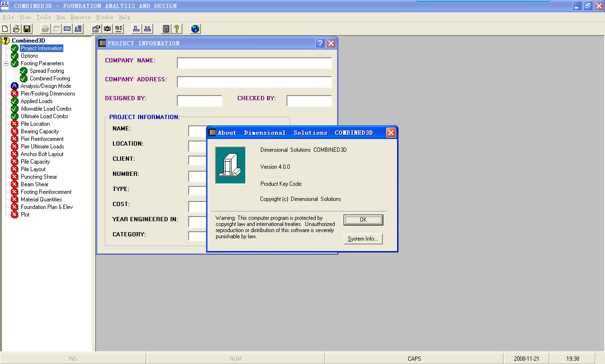Open the calculator toolbar icon
This screenshot has height=364, width=605.
pos(166,29)
